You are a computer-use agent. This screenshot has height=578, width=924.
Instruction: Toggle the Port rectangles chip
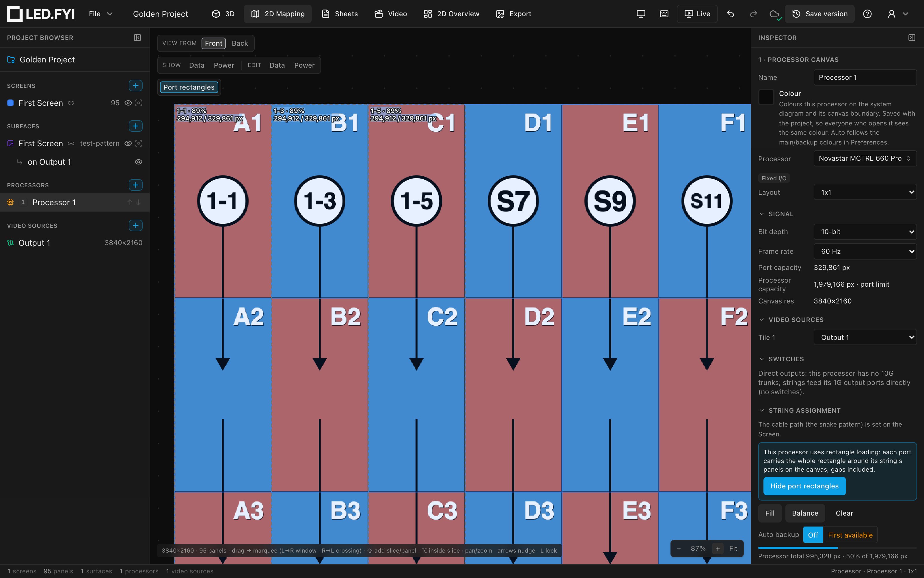tap(189, 87)
